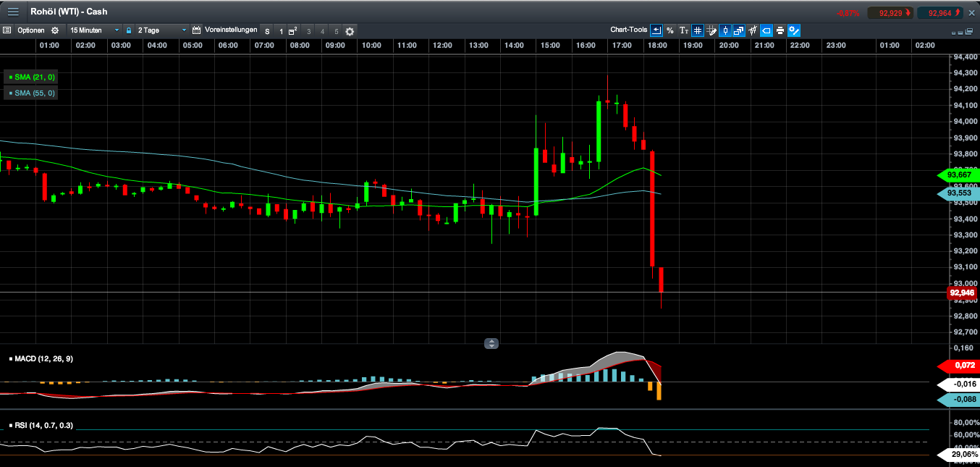Toggle the scroll-to-latest arrow chart tool

[656, 30]
